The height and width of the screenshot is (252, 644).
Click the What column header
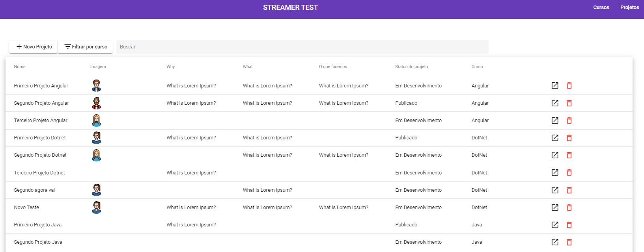point(248,67)
